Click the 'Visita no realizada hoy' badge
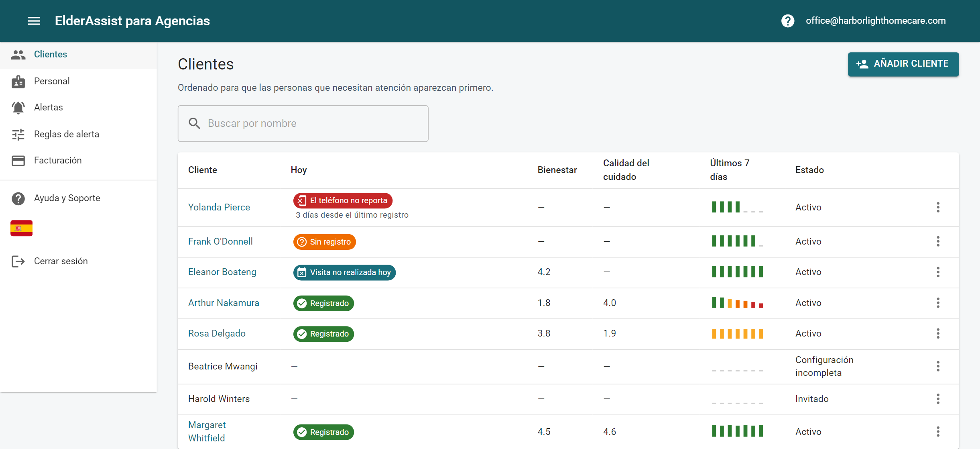980x449 pixels. coord(344,272)
